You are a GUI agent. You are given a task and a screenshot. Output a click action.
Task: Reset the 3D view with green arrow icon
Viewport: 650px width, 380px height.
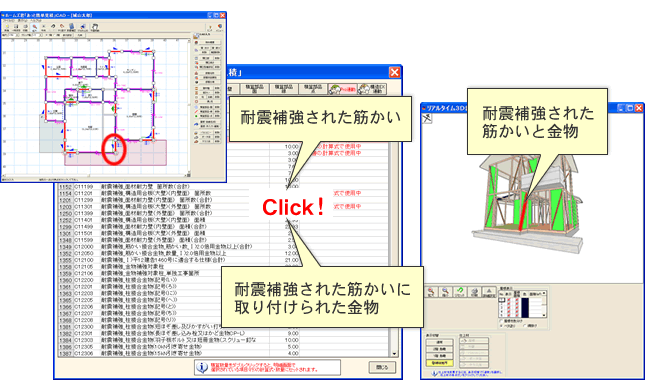pos(460,292)
